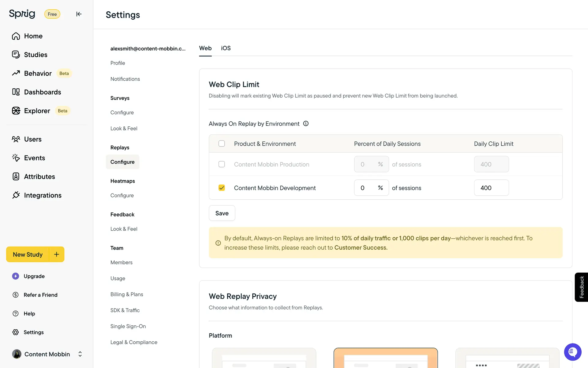Open Studies from the sidebar
The width and height of the screenshot is (588, 368).
coord(36,55)
